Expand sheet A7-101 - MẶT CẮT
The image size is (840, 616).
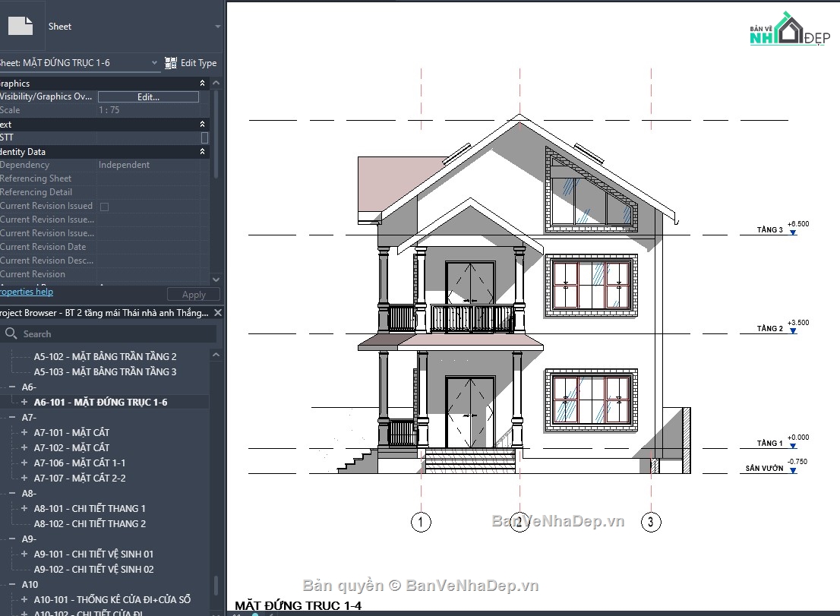(x=24, y=432)
